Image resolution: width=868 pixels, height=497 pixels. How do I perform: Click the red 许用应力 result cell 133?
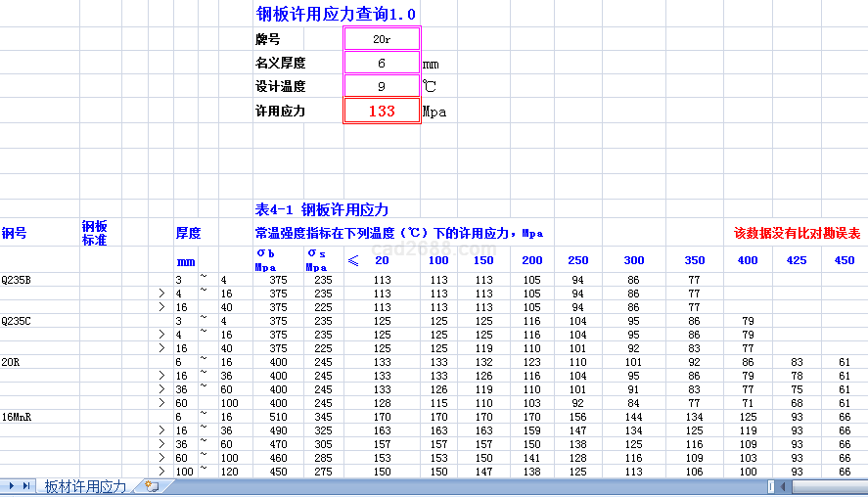pos(382,112)
